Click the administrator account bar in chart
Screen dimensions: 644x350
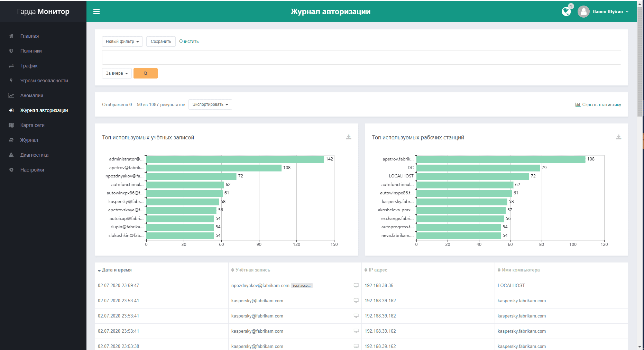(x=235, y=159)
